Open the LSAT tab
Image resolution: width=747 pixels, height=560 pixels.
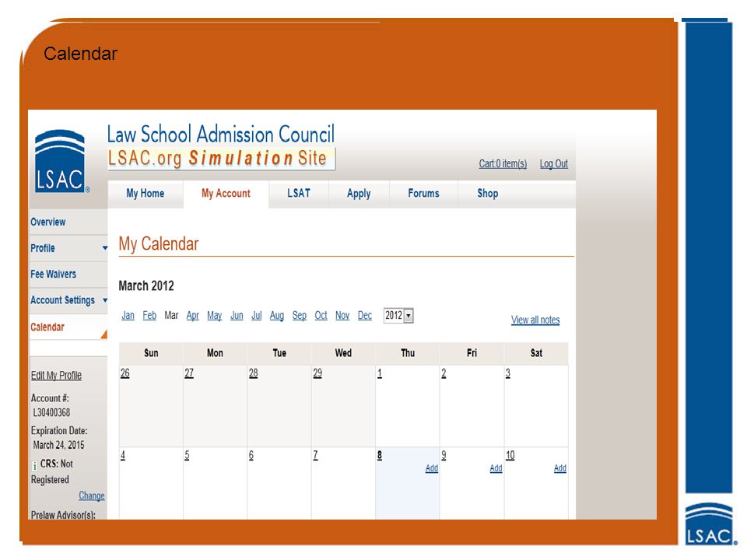(x=299, y=194)
